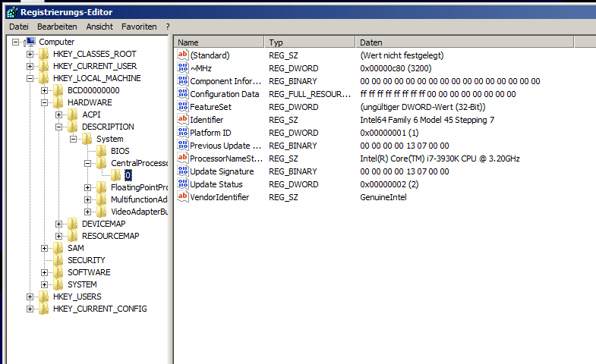Expand the HKEY_CURRENT_USER node
Screen dimensions: 596x364
30,66
